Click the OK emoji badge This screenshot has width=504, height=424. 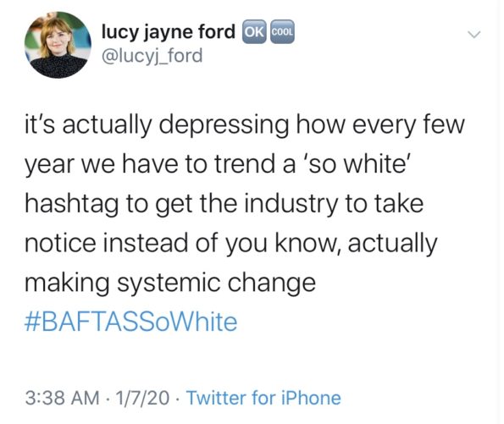click(x=255, y=31)
